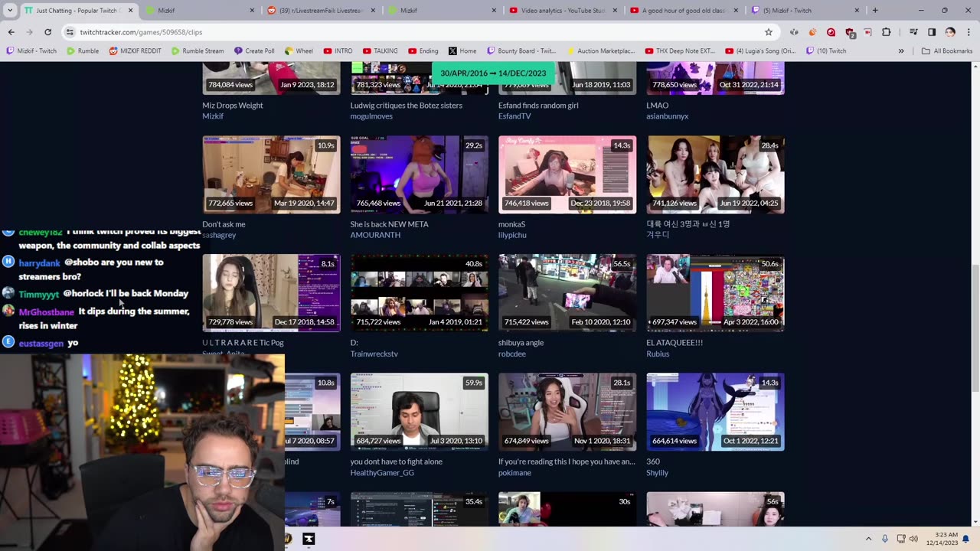Open the notification bell in taskbar
980x551 pixels.
click(965, 539)
